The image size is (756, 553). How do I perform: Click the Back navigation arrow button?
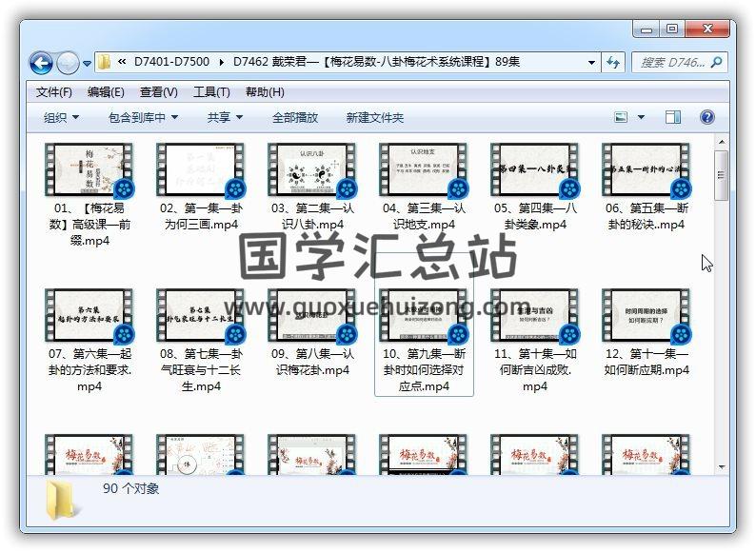click(x=41, y=63)
